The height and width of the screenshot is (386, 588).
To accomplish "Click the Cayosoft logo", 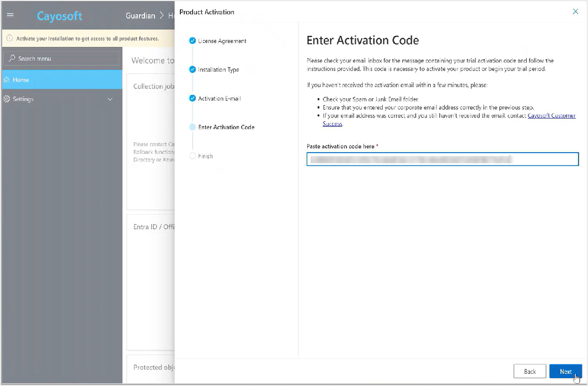I will (x=59, y=16).
